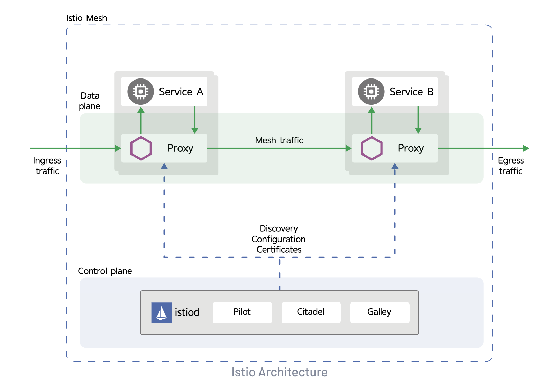This screenshot has height=392, width=557.
Task: Click the Proxy label under Service A
Action: 180,148
